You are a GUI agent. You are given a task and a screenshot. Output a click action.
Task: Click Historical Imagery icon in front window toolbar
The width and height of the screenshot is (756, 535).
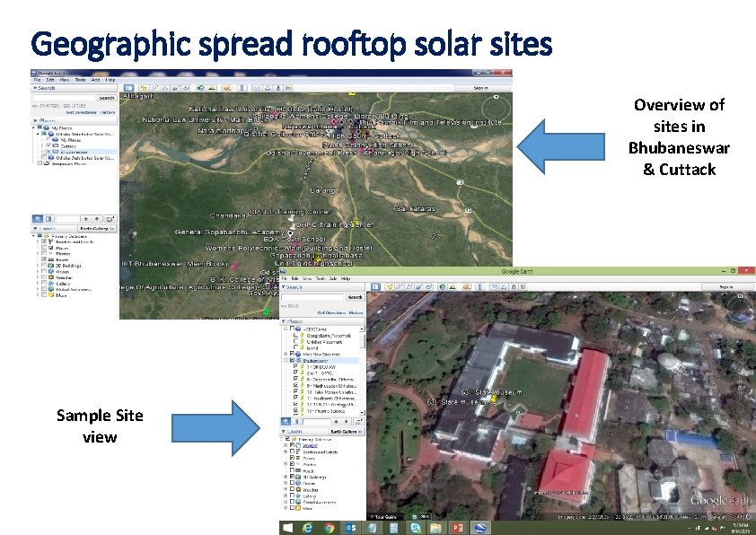tap(443, 286)
